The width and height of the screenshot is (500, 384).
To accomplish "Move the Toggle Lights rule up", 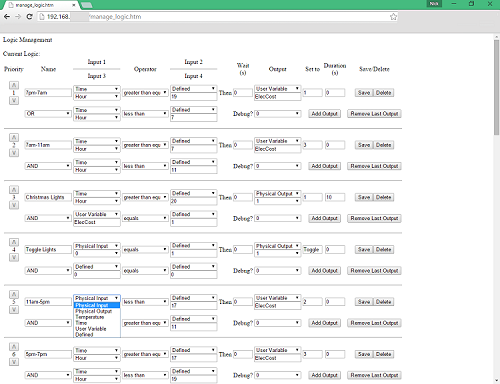I will (14, 242).
